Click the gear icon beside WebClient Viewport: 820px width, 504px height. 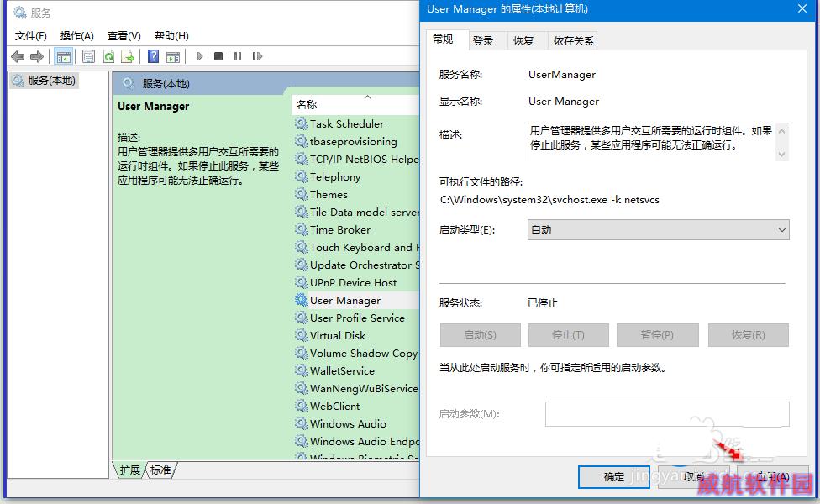click(302, 407)
